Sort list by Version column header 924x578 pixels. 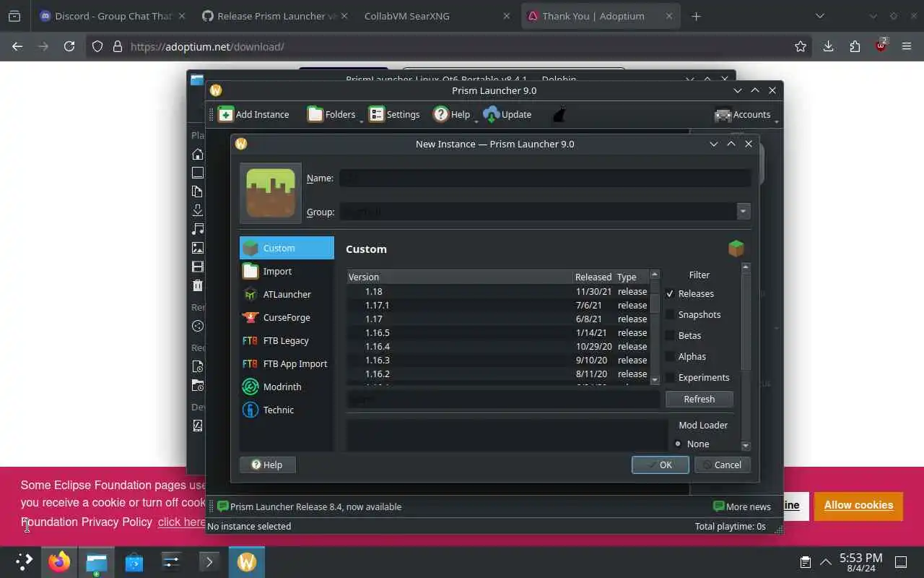click(460, 277)
